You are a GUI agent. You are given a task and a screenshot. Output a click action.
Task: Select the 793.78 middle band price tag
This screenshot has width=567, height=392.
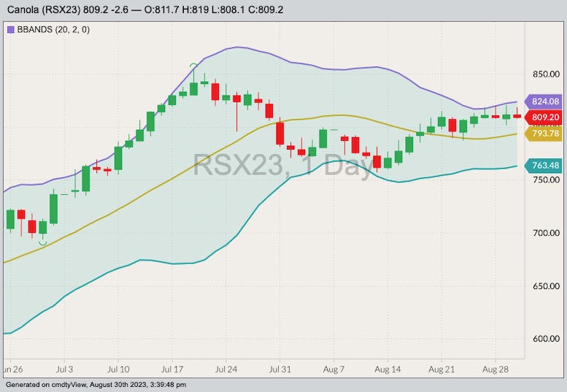coord(544,134)
